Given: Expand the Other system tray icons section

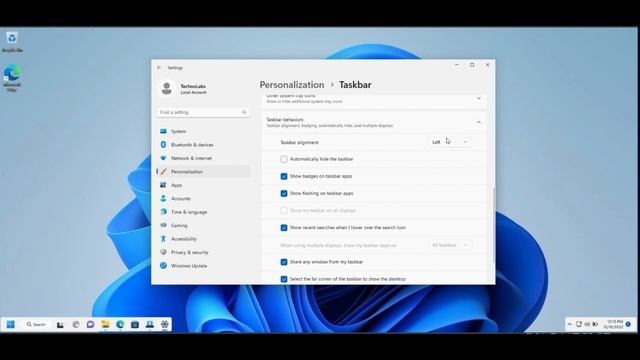Looking at the screenshot, I should click(x=479, y=98).
